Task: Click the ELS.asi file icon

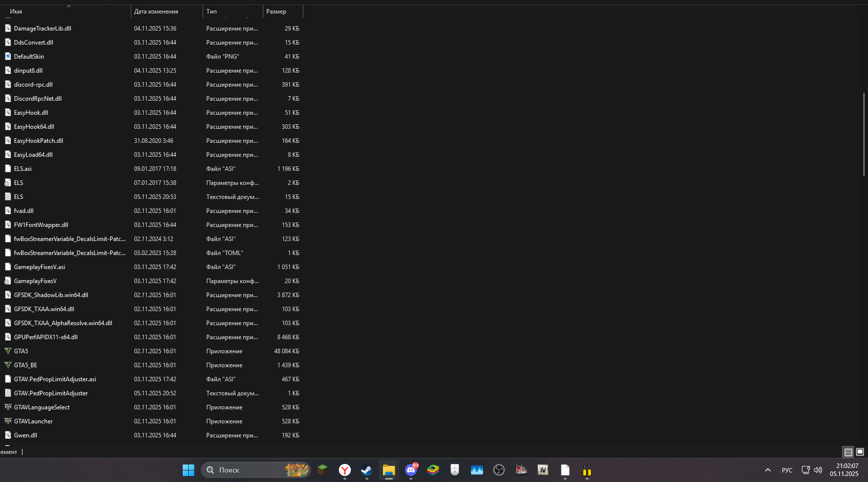Action: tap(8, 169)
